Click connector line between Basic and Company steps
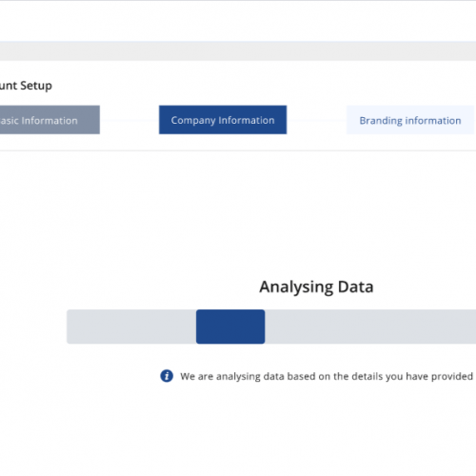The image size is (476, 476). (129, 120)
